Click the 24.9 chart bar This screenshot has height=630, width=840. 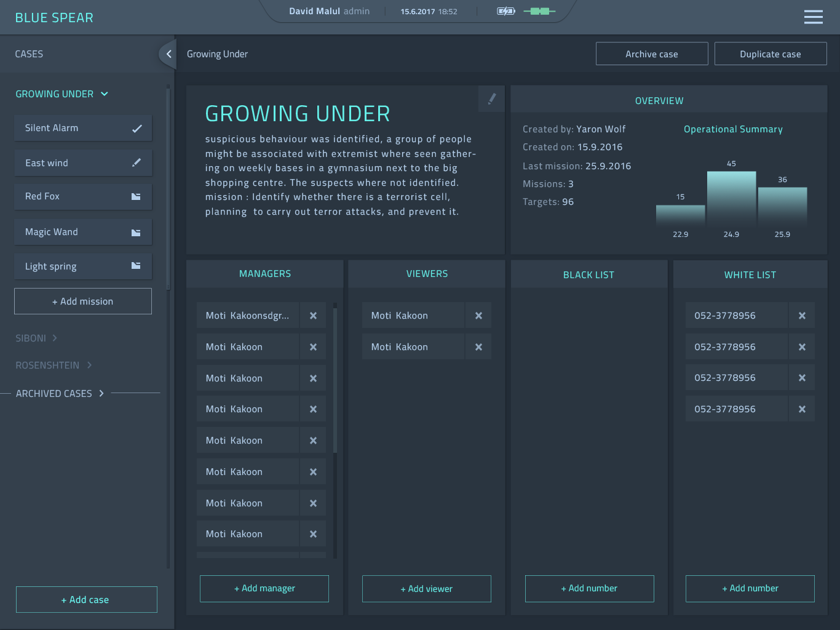pyautogui.click(x=731, y=200)
